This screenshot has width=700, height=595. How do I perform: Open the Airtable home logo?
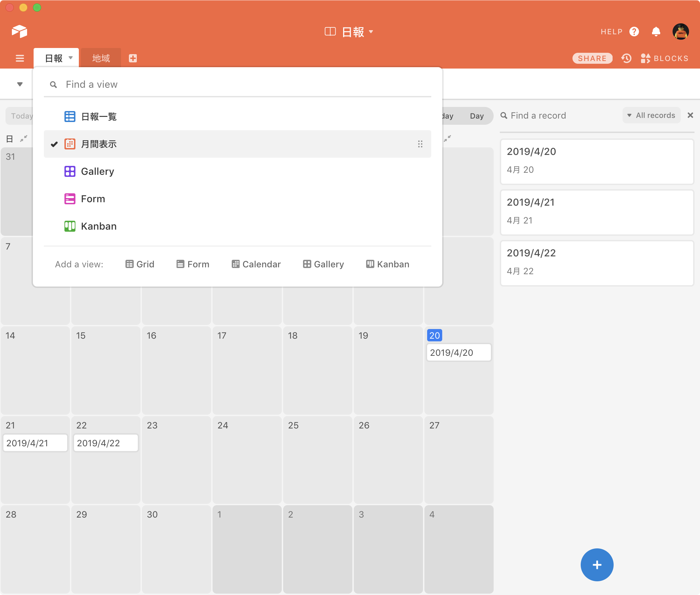click(20, 31)
